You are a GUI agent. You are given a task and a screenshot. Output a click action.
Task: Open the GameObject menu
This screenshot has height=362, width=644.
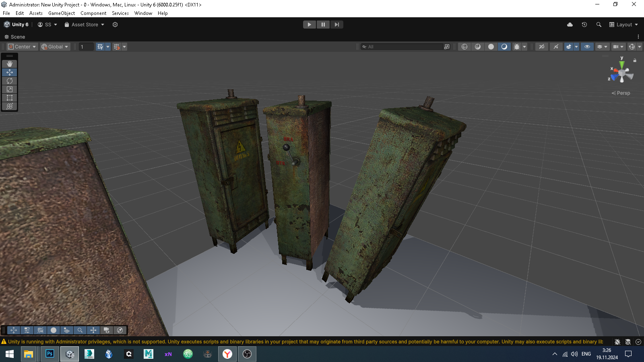click(x=61, y=13)
